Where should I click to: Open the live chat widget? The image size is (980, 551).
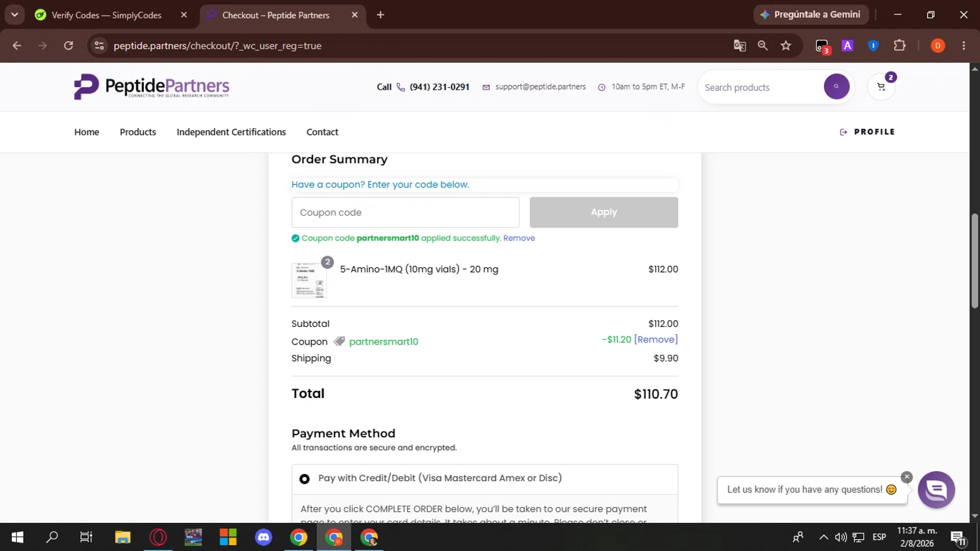coord(936,490)
